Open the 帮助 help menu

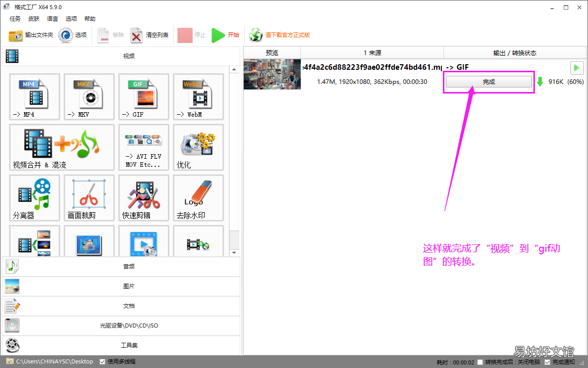(x=90, y=19)
